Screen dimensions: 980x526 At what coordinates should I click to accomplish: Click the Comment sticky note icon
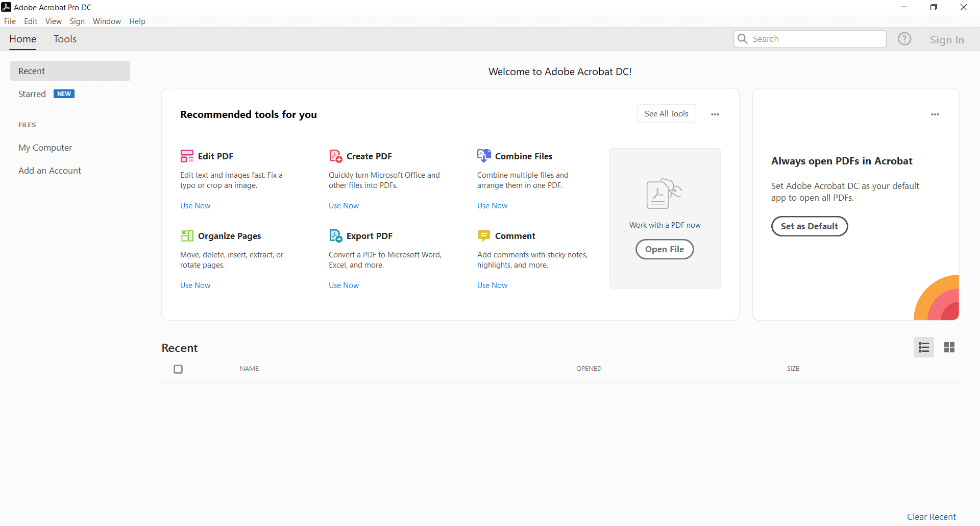click(484, 235)
